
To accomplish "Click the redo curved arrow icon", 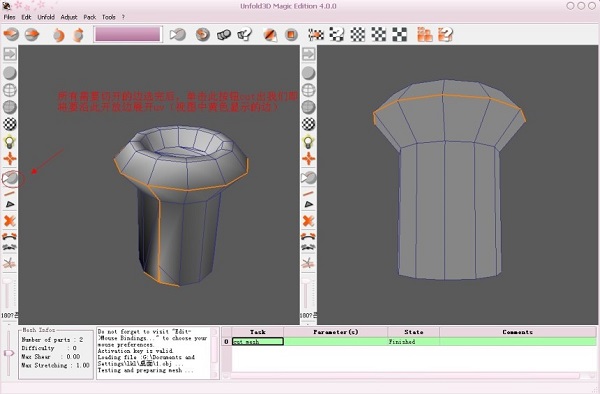I will click(78, 35).
